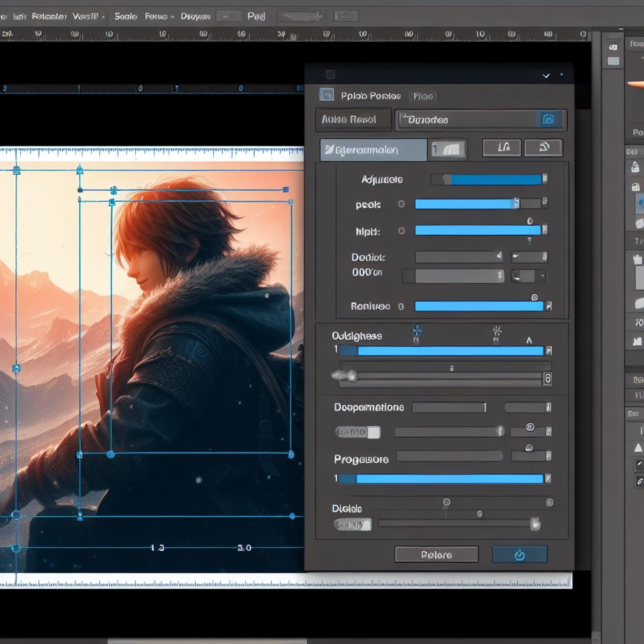The height and width of the screenshot is (644, 644).
Task: Click the blue refresh icon button
Action: pos(520,555)
